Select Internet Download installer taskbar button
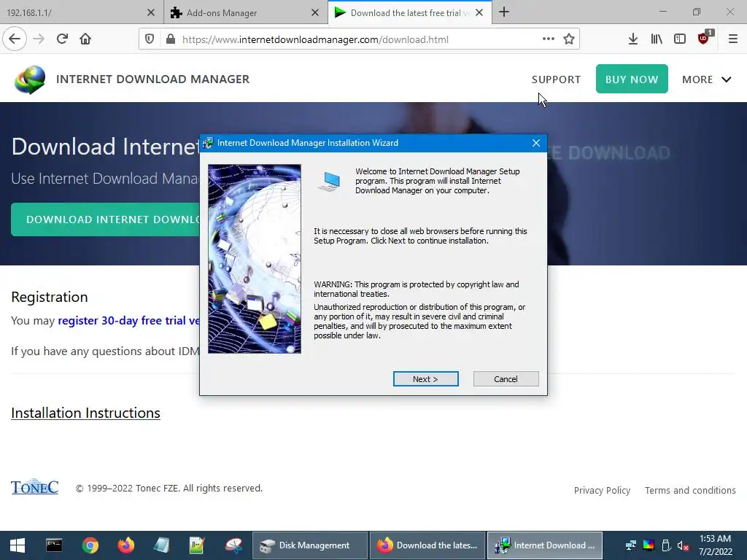Screen dimensions: 747x560 [544, 545]
